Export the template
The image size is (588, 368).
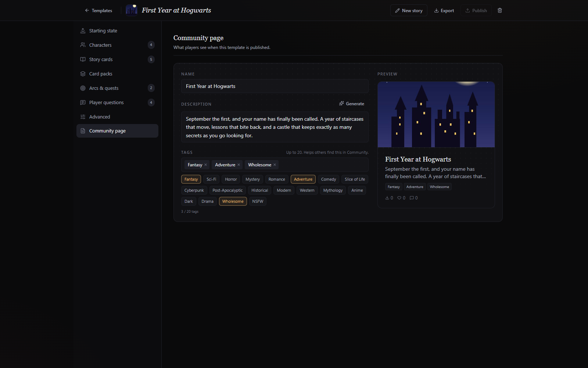[444, 11]
